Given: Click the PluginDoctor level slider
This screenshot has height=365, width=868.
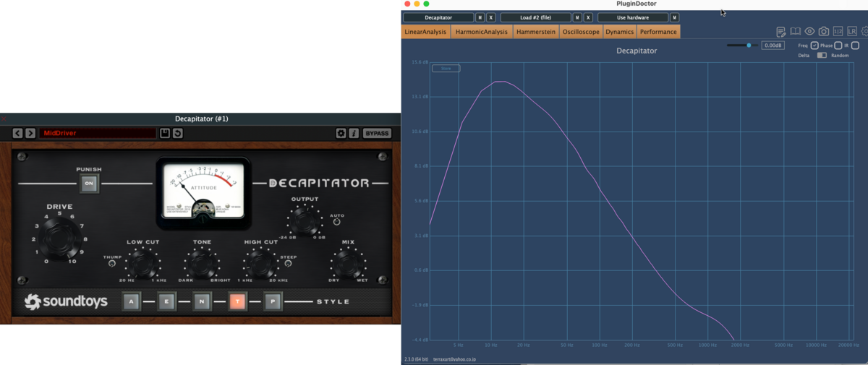Looking at the screenshot, I should tap(743, 46).
